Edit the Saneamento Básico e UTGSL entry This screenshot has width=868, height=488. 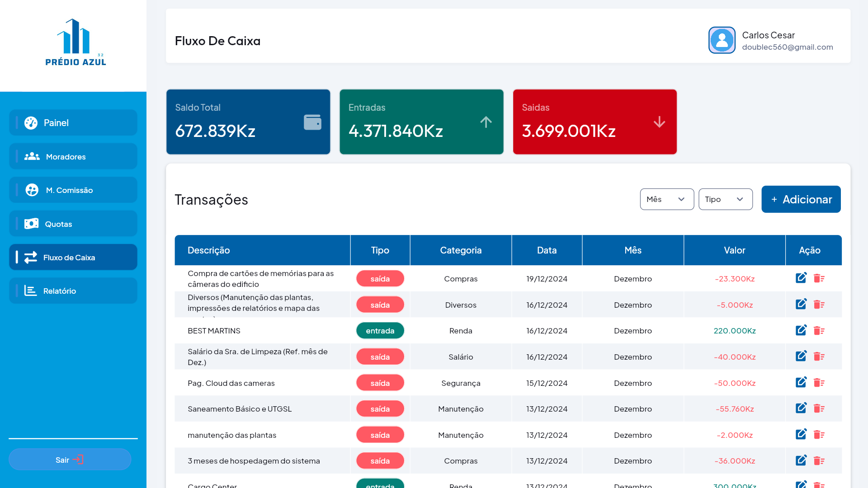point(801,408)
